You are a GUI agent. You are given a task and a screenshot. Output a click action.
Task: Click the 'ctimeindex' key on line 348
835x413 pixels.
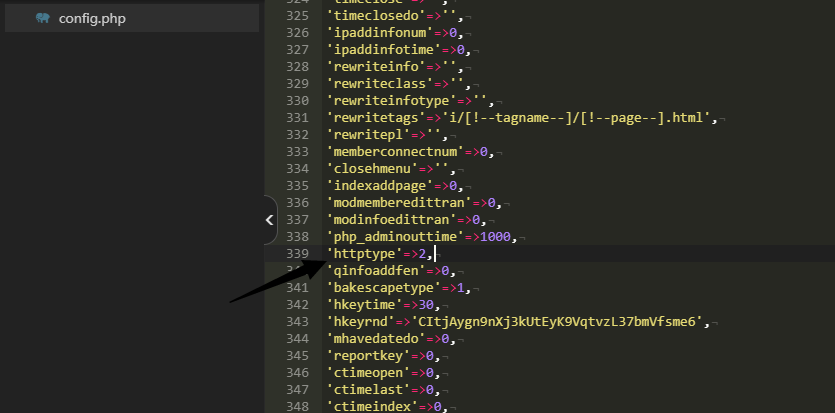372,407
